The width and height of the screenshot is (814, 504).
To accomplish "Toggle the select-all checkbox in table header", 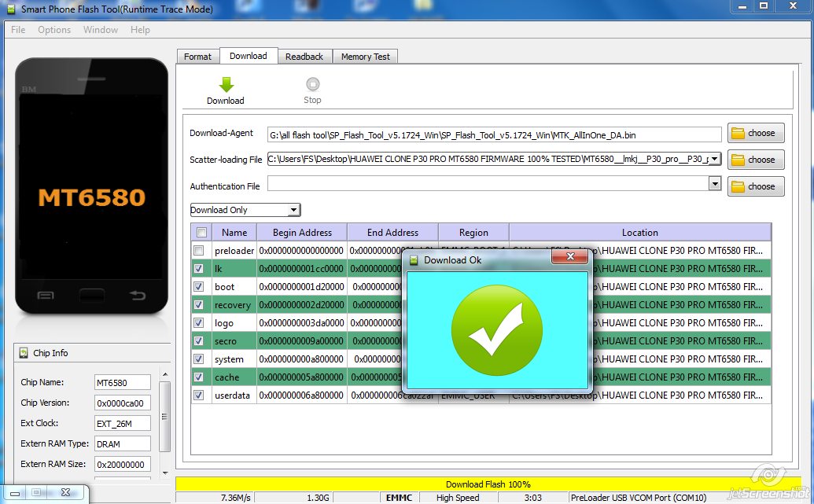I will [201, 233].
